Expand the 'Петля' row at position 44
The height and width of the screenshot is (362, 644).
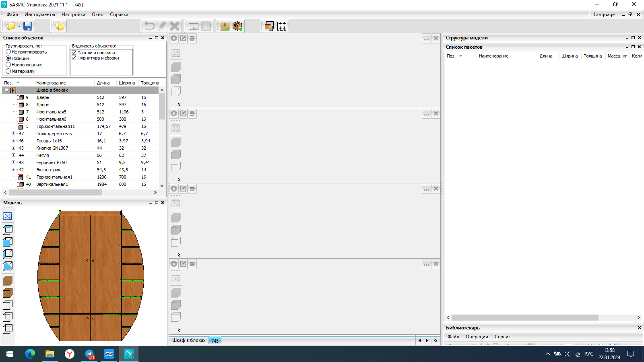point(13,155)
